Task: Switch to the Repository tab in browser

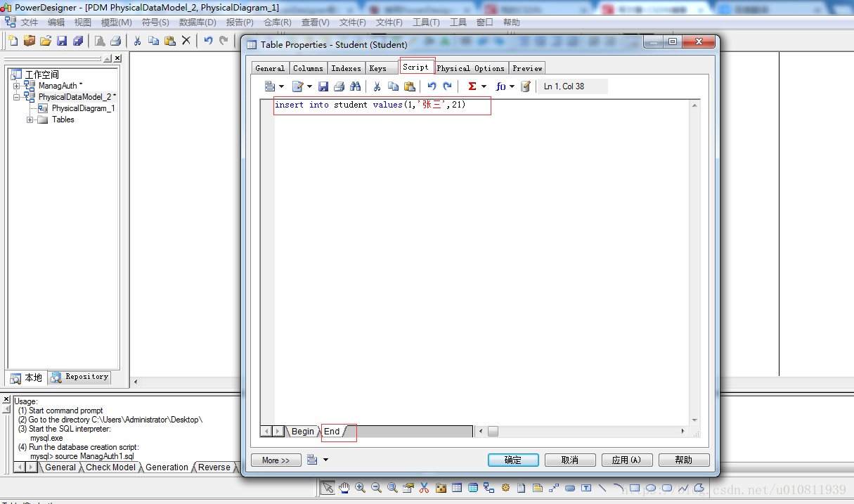Action: coord(80,377)
